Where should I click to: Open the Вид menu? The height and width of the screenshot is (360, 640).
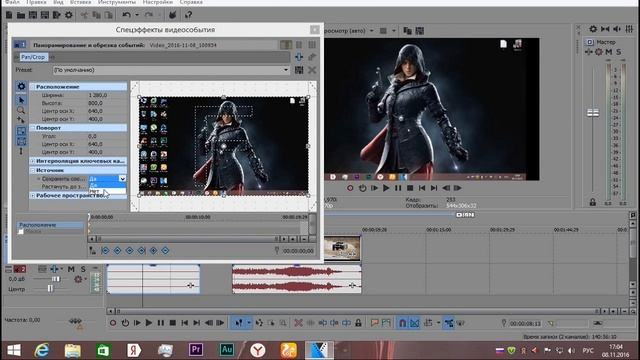pyautogui.click(x=58, y=2)
